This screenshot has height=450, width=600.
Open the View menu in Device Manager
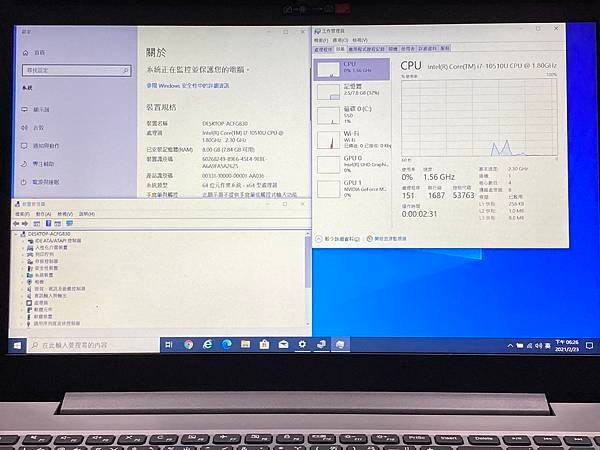click(65, 214)
